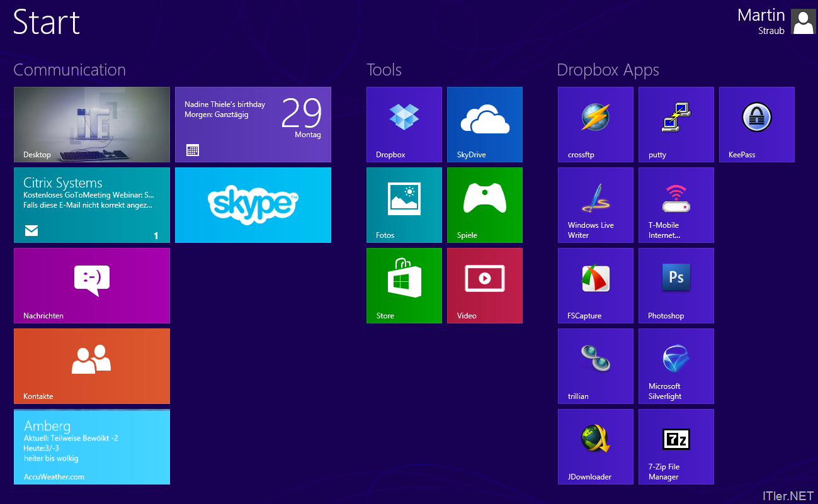The width and height of the screenshot is (818, 504).
Task: Launch the crossftp app
Action: [x=595, y=125]
